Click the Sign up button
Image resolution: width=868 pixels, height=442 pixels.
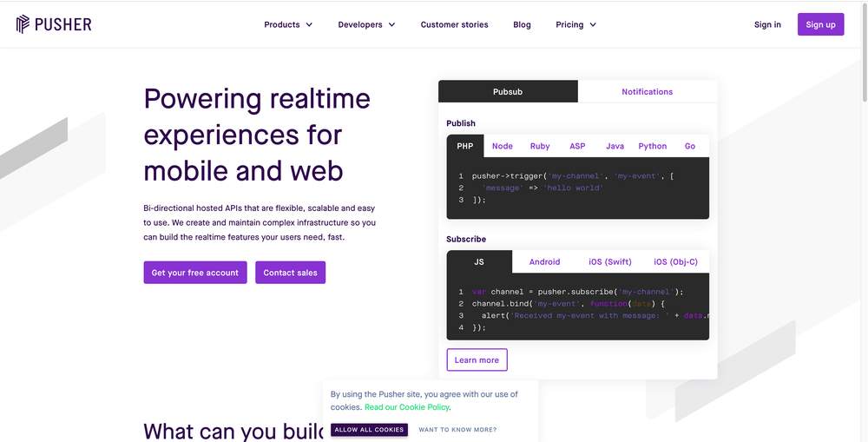pyautogui.click(x=820, y=24)
